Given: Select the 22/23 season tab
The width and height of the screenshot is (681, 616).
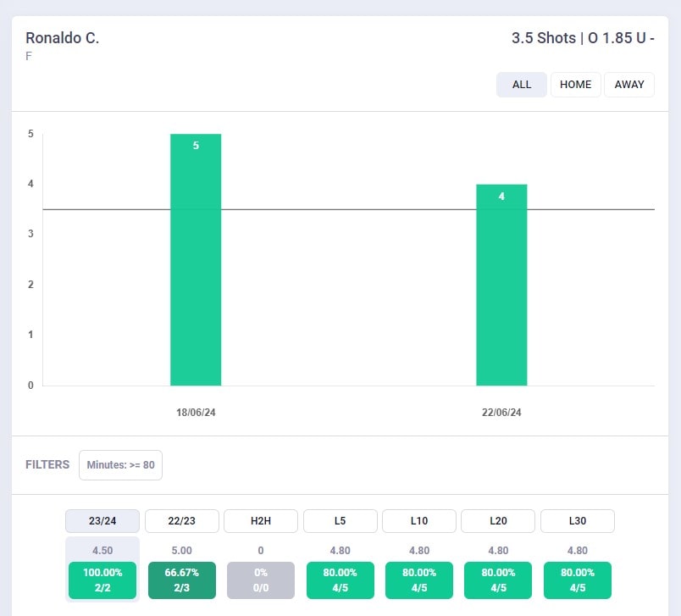Looking at the screenshot, I should 181,521.
